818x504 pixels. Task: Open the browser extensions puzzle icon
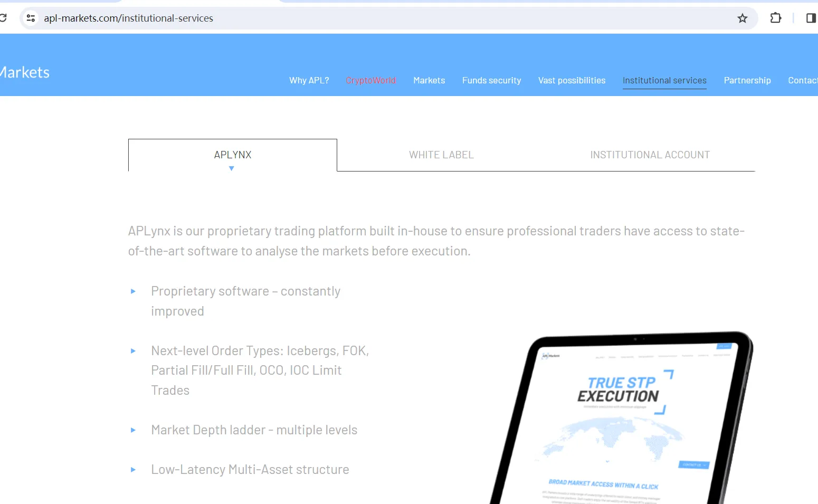[775, 18]
